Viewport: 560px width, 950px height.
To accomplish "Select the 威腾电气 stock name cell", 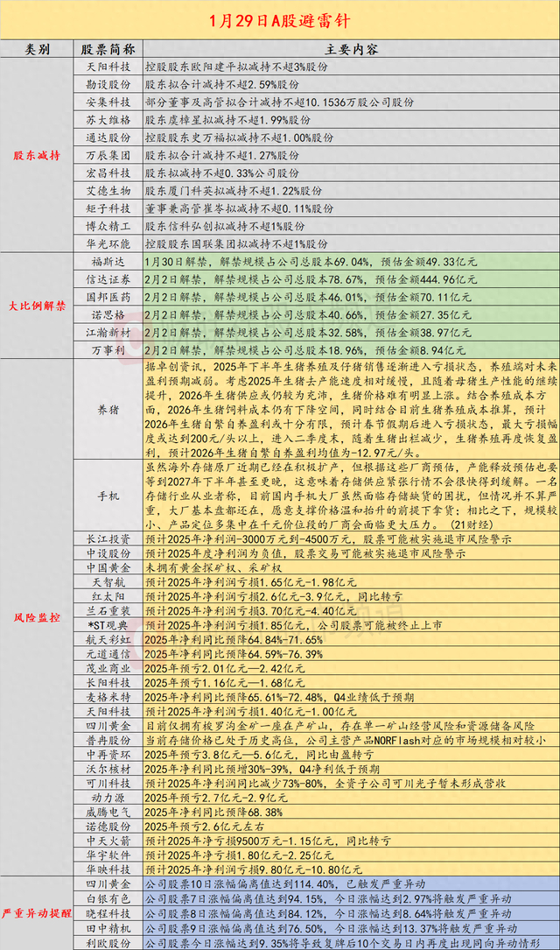I will point(108,812).
